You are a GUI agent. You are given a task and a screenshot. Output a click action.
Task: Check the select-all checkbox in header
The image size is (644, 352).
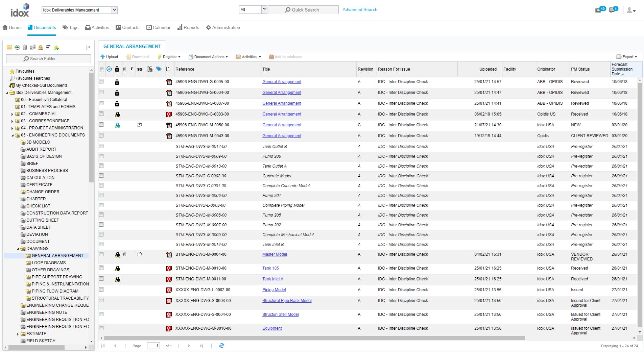[102, 70]
